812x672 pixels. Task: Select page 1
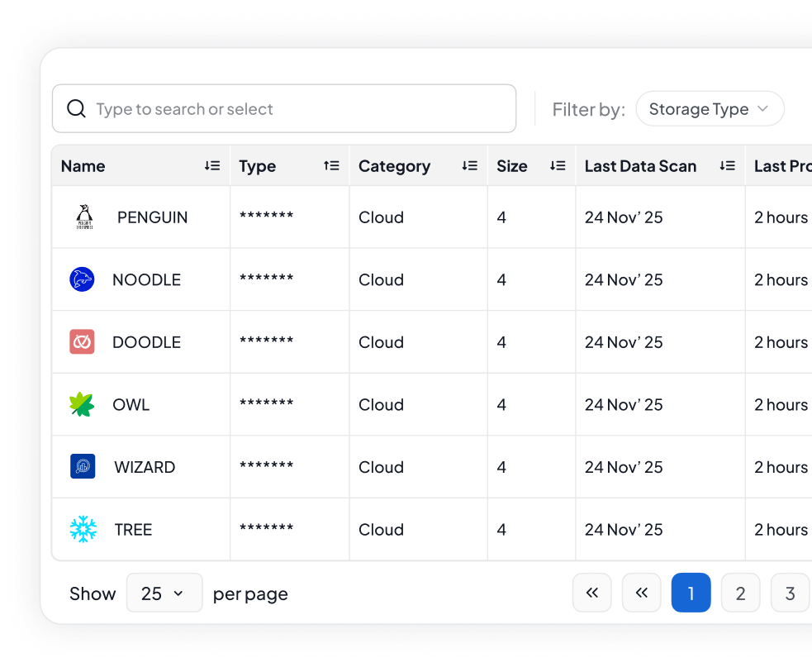pyautogui.click(x=691, y=593)
